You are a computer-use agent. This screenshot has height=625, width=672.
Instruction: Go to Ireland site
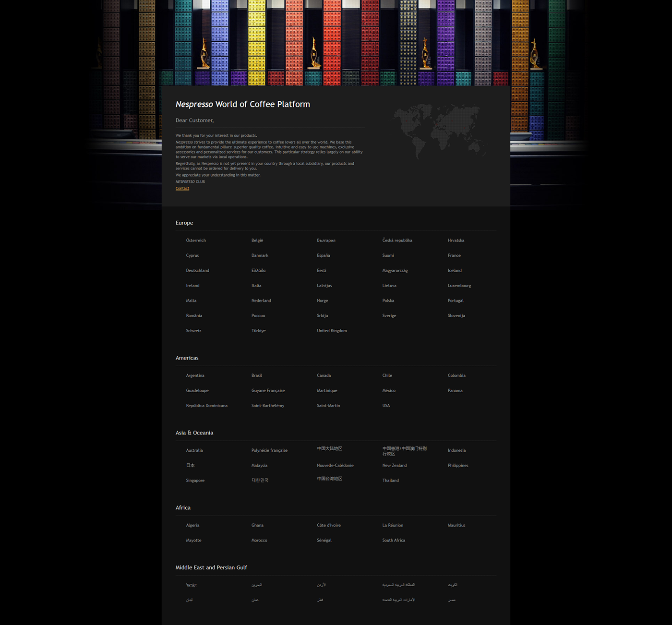[193, 286]
